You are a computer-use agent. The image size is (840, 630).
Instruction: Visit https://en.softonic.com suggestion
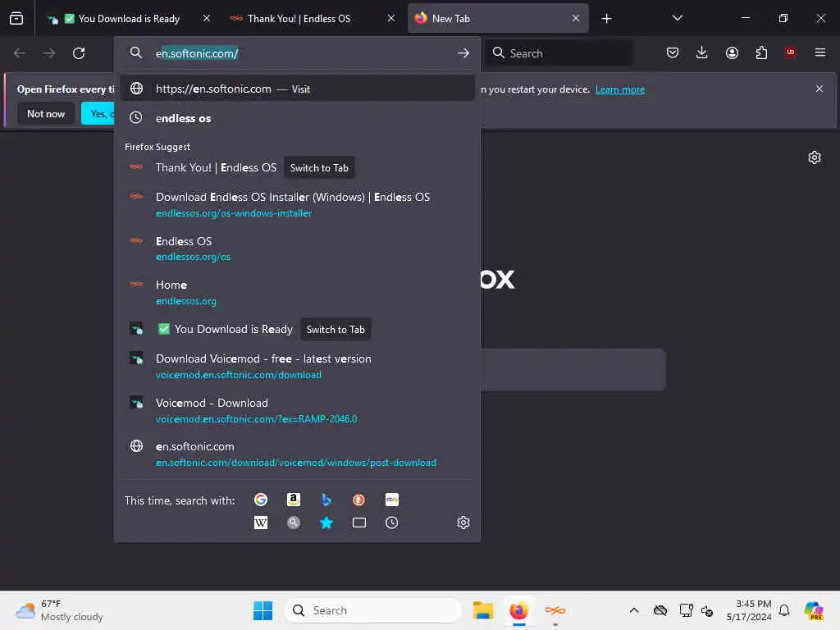click(297, 89)
